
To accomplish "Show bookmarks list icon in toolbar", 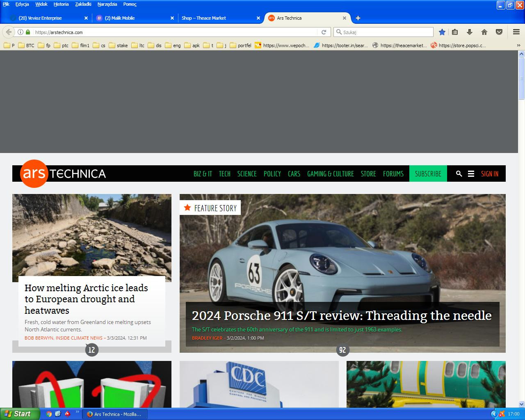I will coord(455,32).
